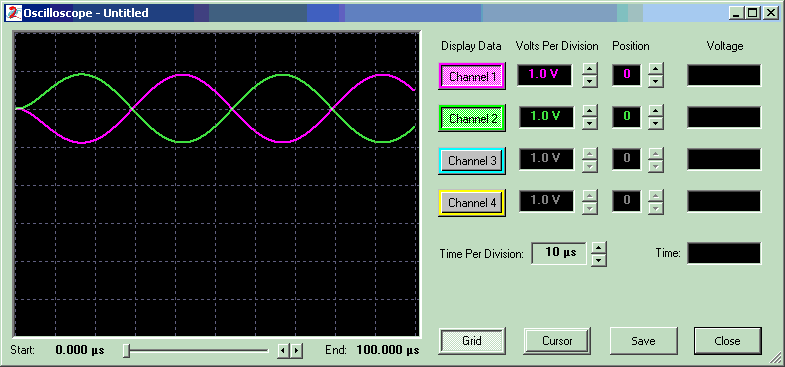This screenshot has width=785, height=367.
Task: Click the Display Data heading
Action: click(471, 46)
